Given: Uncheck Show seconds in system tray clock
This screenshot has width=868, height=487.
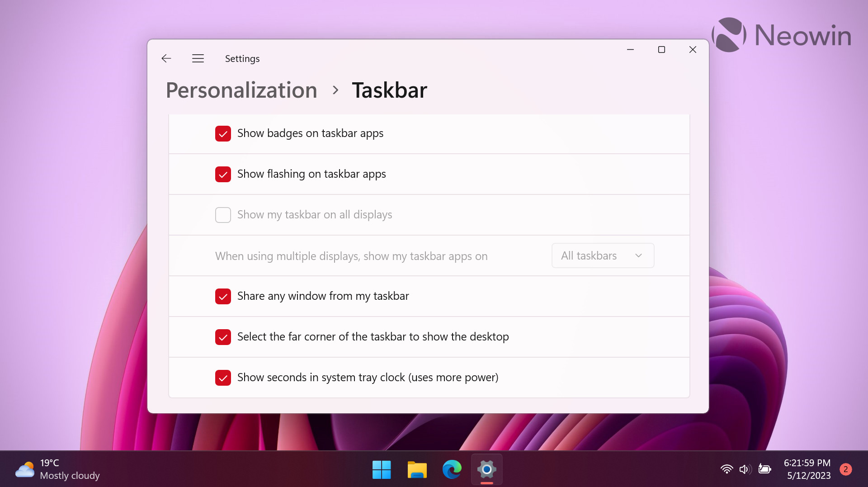Looking at the screenshot, I should coord(223,378).
